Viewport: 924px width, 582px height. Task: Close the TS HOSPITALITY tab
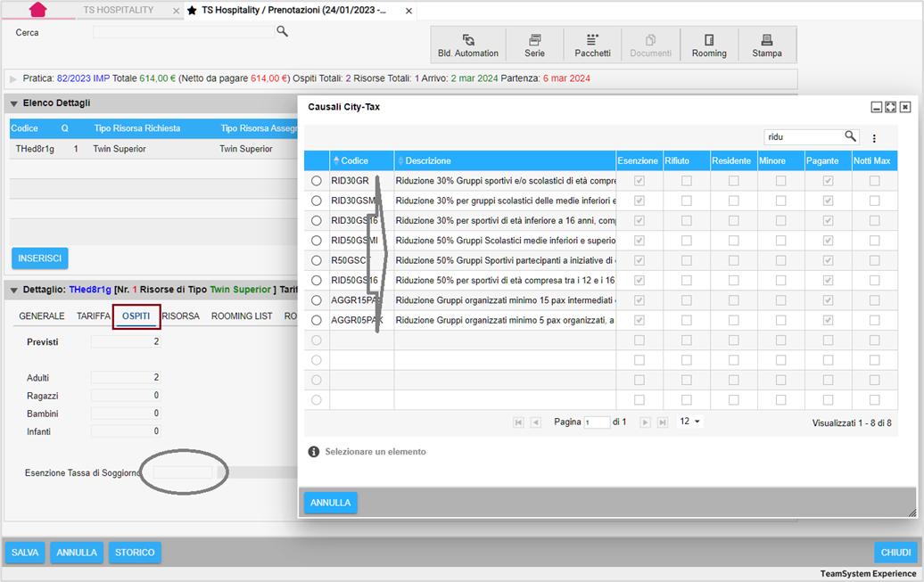pos(177,11)
